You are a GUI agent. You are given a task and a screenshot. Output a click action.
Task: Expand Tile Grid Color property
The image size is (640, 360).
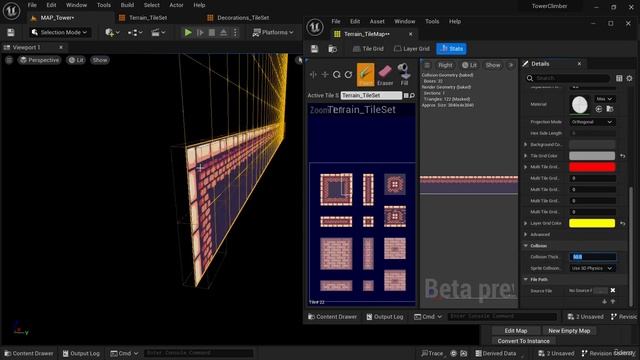525,156
